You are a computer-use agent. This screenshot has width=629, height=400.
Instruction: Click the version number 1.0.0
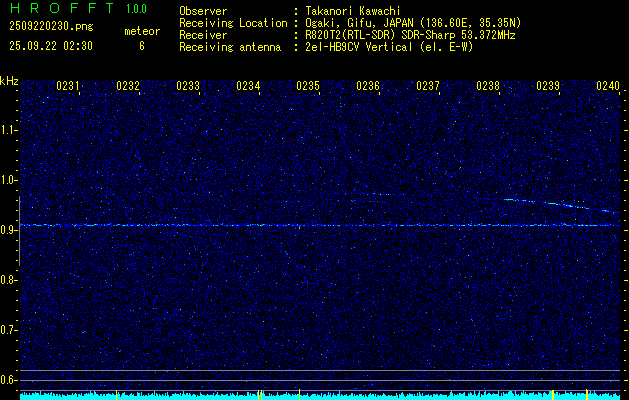pos(136,9)
